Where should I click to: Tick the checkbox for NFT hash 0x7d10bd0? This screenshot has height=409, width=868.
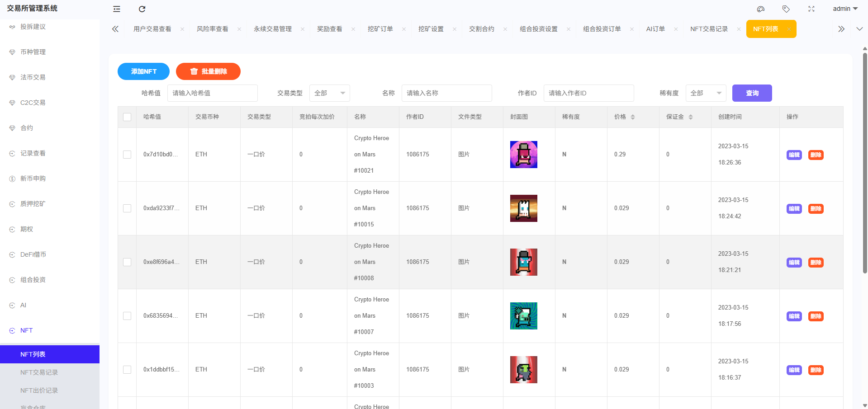pos(127,155)
